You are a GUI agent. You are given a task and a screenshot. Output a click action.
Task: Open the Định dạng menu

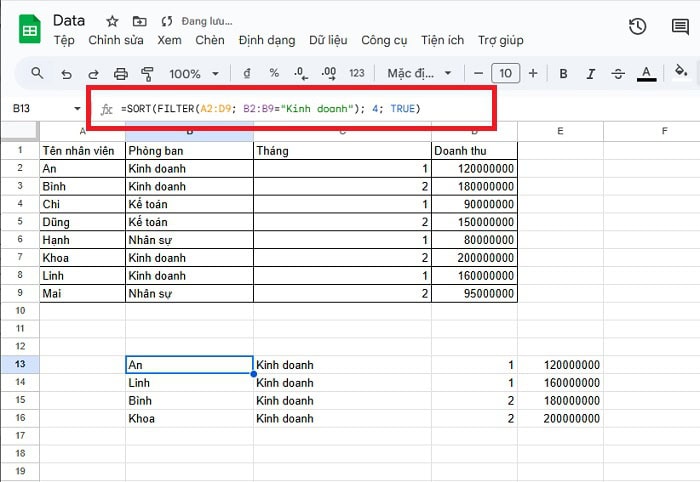(266, 40)
